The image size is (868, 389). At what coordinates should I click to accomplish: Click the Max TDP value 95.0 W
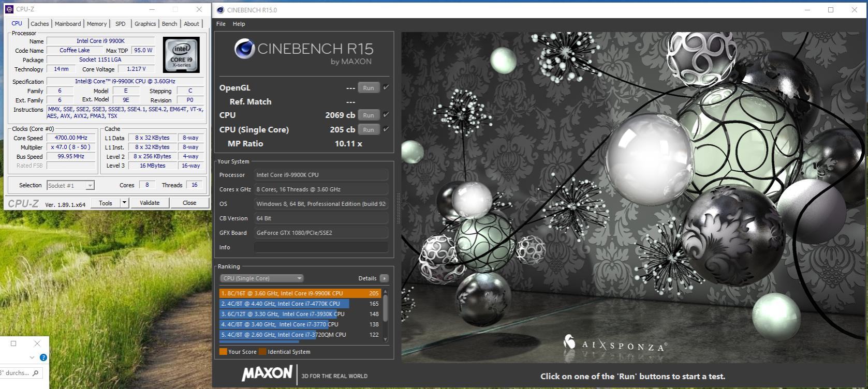click(x=143, y=50)
